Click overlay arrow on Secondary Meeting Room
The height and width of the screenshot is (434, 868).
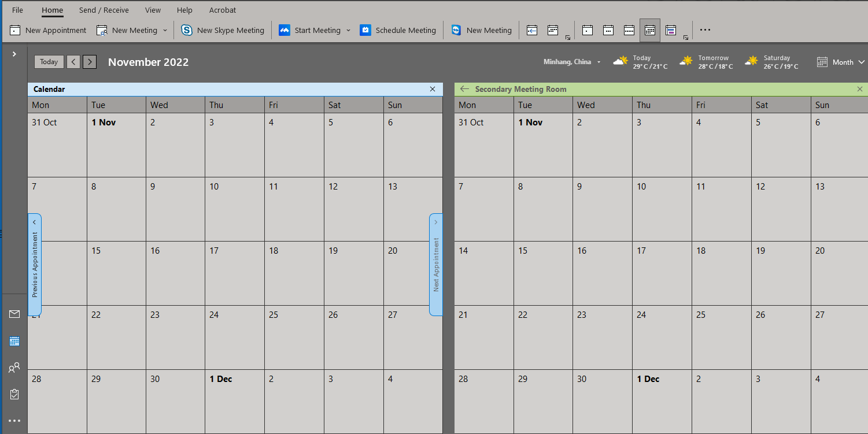pyautogui.click(x=464, y=89)
